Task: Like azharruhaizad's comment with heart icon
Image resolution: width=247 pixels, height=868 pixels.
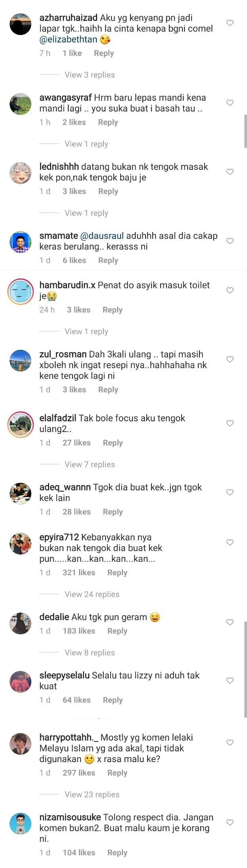Action: [x=230, y=23]
